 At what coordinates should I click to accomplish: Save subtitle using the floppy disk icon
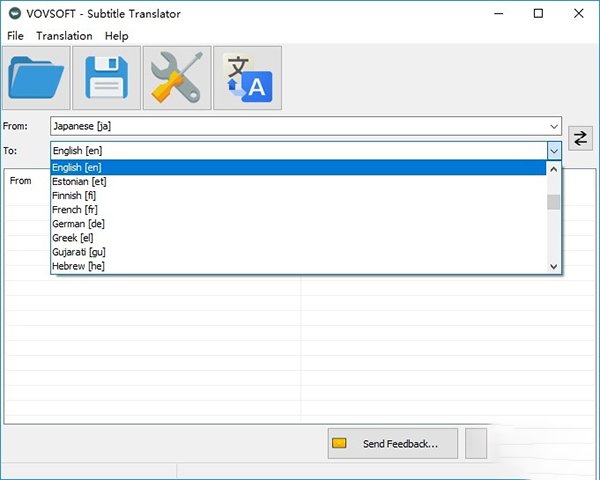[107, 78]
